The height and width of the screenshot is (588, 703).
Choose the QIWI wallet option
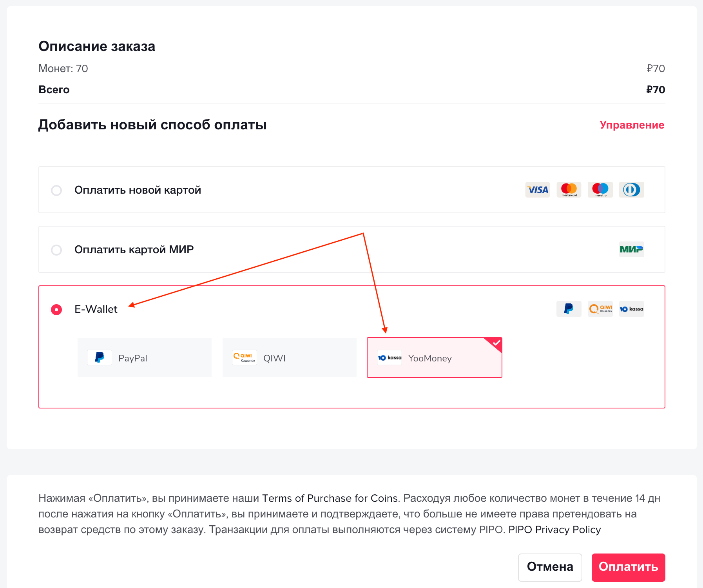[289, 358]
